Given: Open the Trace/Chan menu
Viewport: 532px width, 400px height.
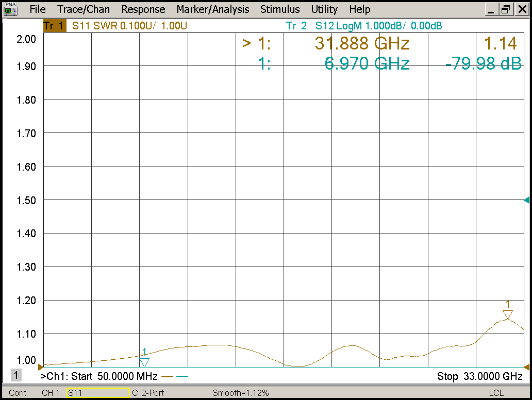Looking at the screenshot, I should (x=84, y=9).
